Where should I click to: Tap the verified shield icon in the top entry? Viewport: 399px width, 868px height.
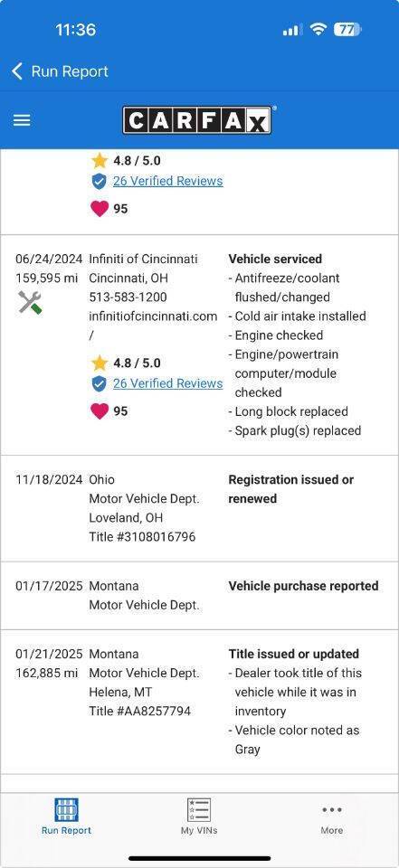(x=99, y=181)
